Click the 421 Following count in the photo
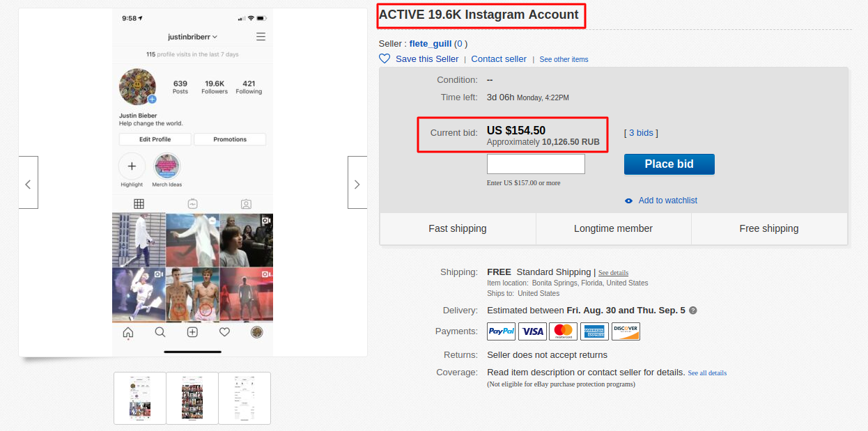The height and width of the screenshot is (431, 868). 249,87
